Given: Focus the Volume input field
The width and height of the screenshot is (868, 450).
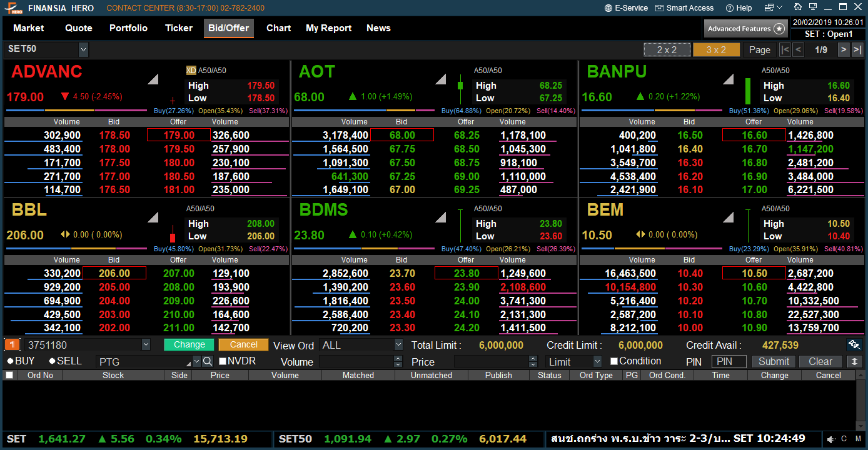Looking at the screenshot, I should 356,361.
